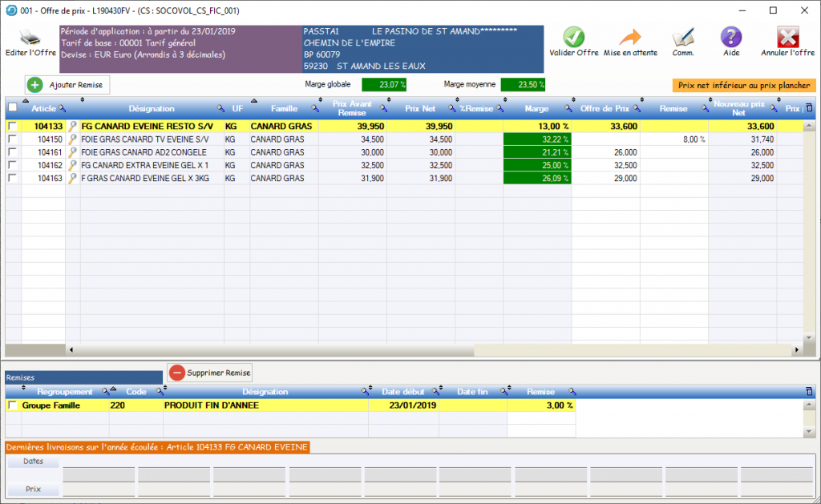Tick the checkbox for article 104161
The image size is (821, 504).
[13, 152]
